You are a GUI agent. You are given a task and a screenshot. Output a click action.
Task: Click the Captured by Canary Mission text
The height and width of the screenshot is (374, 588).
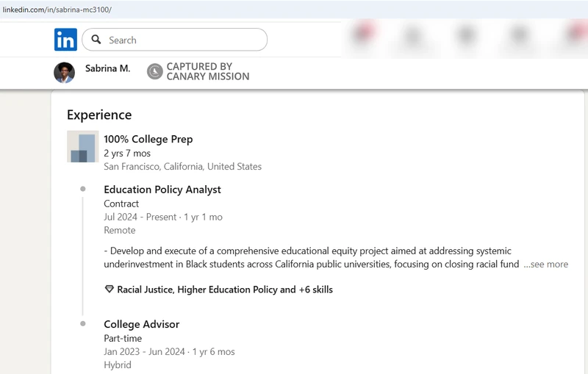coord(207,71)
